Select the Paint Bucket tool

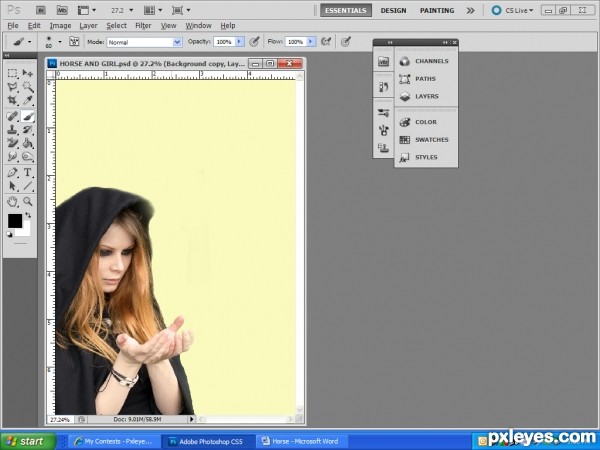(x=28, y=143)
